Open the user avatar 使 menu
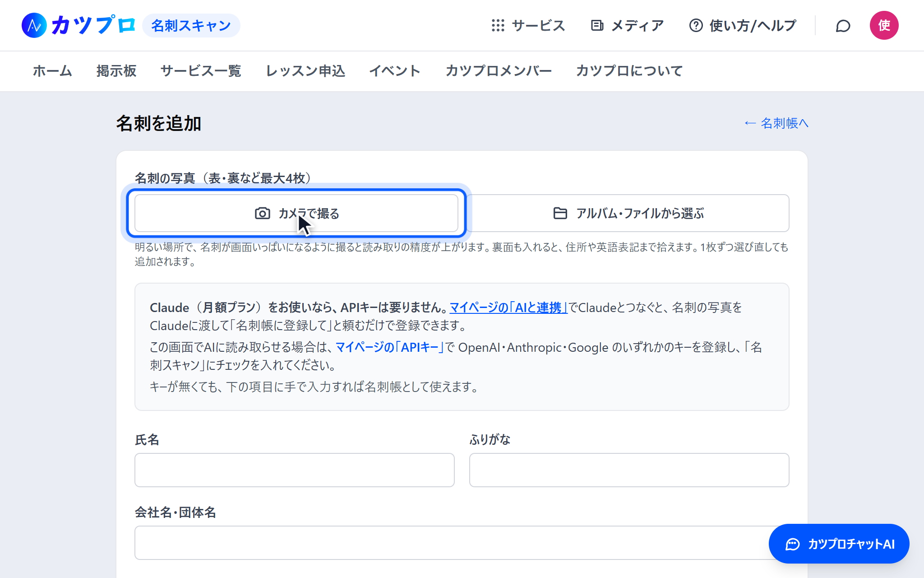Image resolution: width=924 pixels, height=578 pixels. (x=884, y=25)
